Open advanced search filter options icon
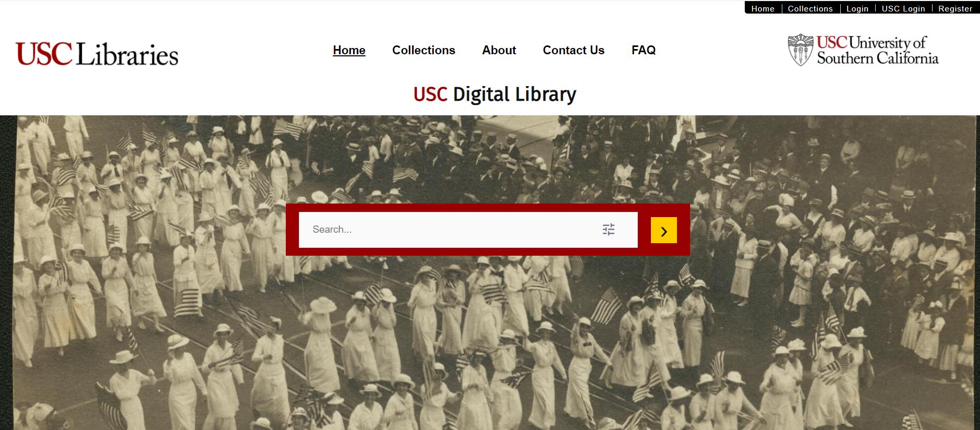This screenshot has height=430, width=980. pyautogui.click(x=609, y=230)
